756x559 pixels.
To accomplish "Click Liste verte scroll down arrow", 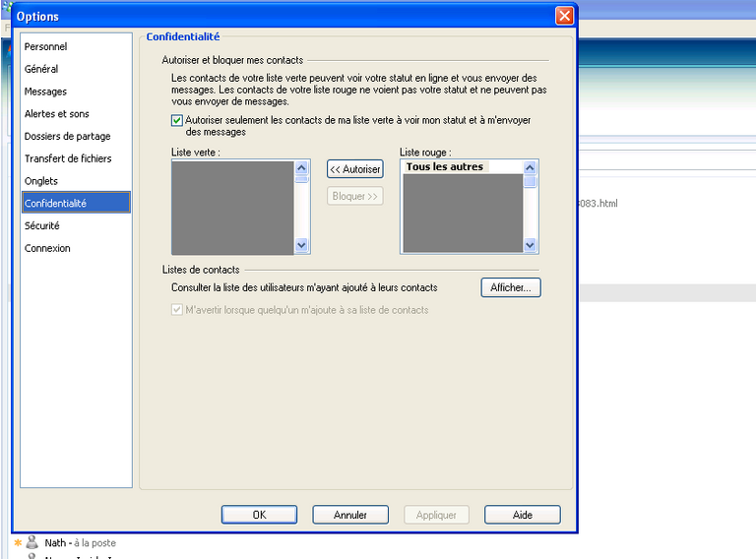I will (x=302, y=245).
